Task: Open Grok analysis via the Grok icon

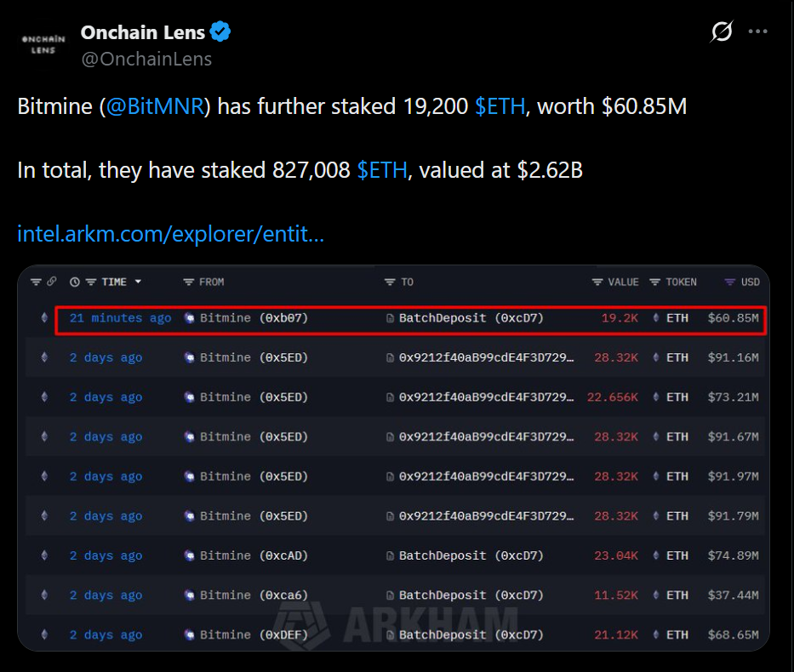Action: [720, 31]
